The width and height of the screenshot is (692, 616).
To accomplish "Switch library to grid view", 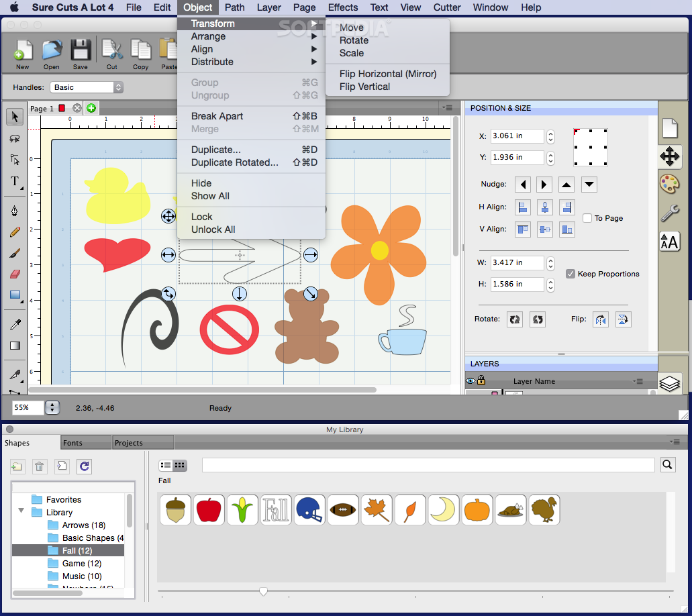I will click(x=180, y=464).
